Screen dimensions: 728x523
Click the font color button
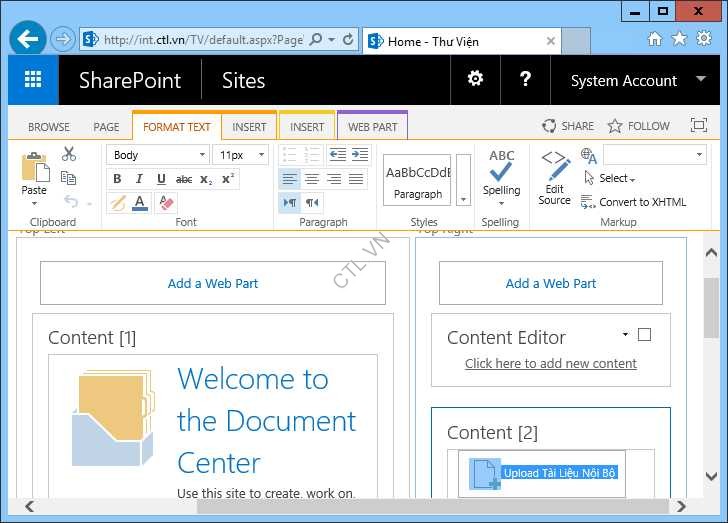coord(140,203)
